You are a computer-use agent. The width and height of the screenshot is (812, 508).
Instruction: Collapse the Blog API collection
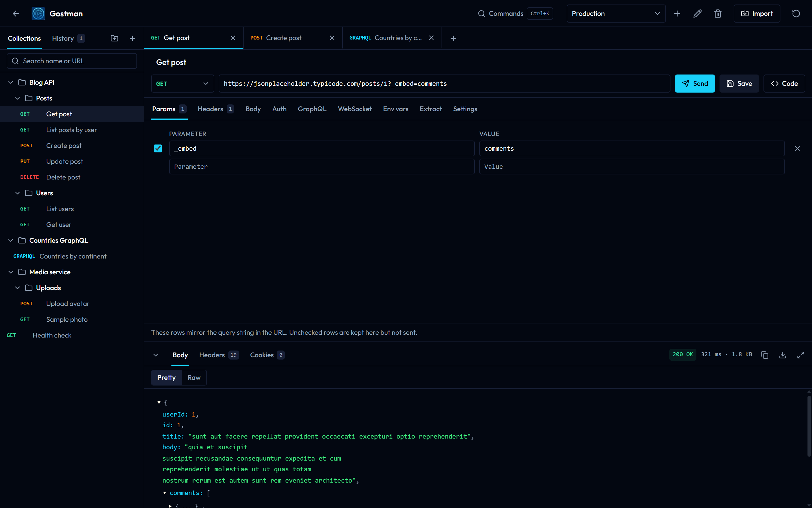[x=11, y=82]
